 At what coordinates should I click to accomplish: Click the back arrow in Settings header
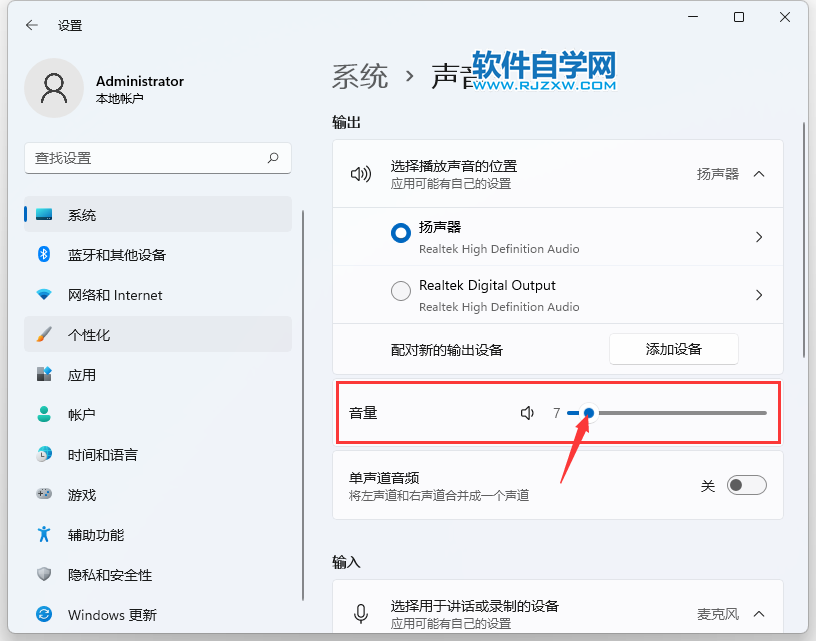point(31,25)
